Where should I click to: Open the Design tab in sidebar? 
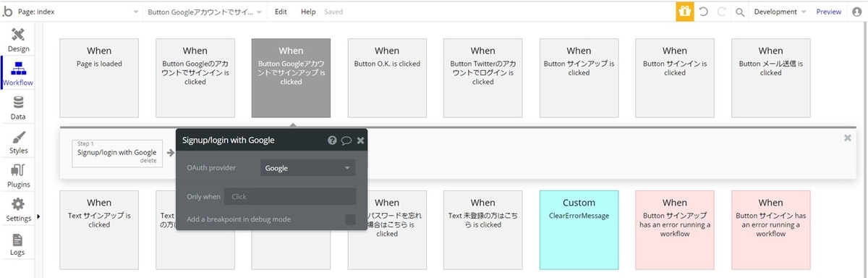(x=18, y=39)
